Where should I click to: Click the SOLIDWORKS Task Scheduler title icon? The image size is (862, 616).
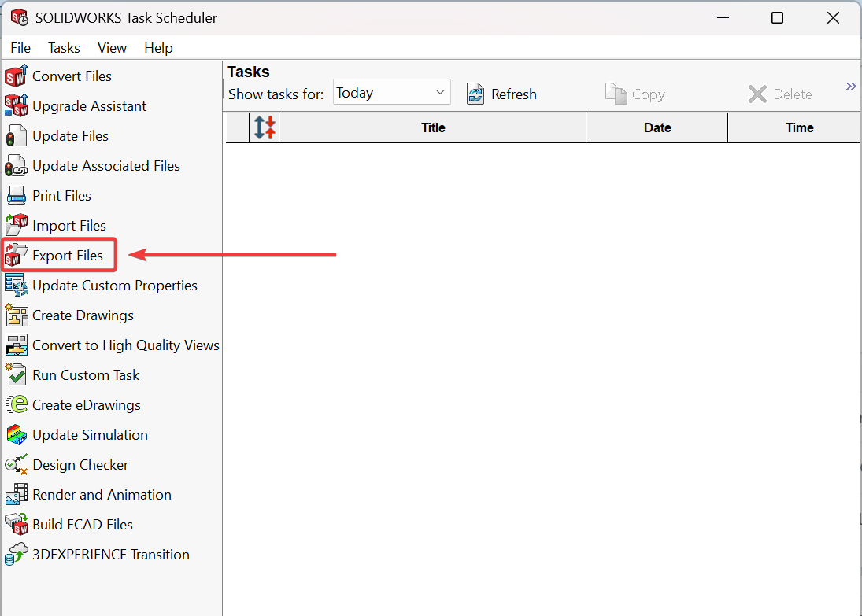(x=19, y=17)
